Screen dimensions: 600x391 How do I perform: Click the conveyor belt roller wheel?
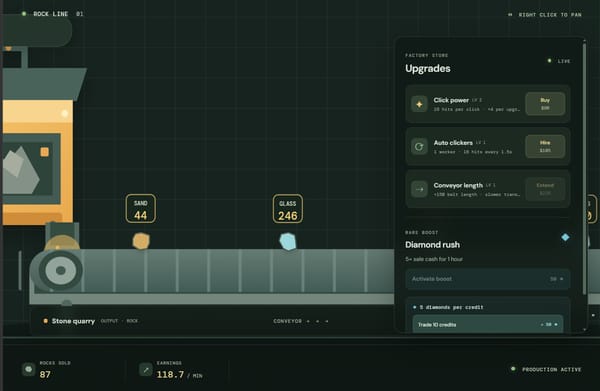click(60, 270)
